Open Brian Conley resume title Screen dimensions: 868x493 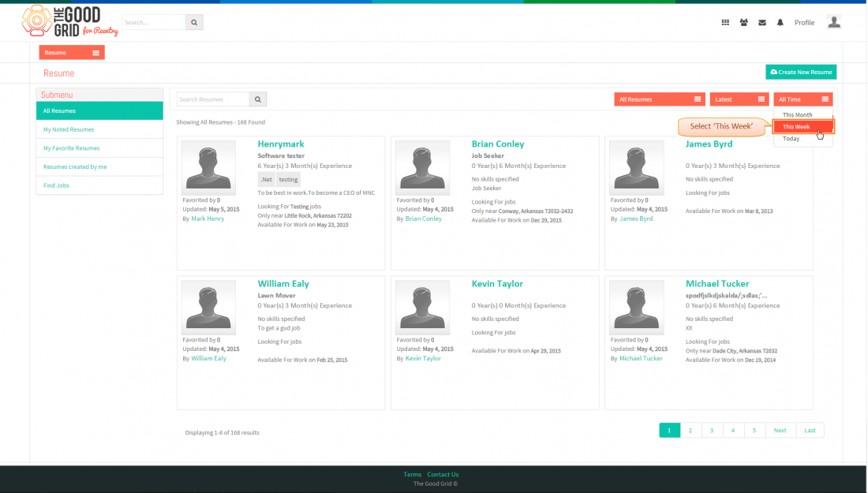pos(498,144)
